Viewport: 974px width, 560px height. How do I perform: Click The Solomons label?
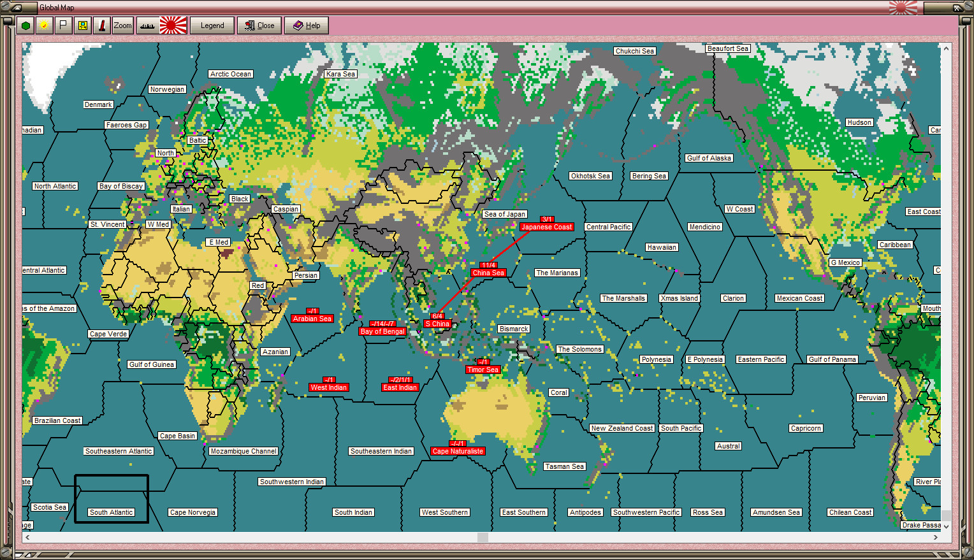pos(579,349)
